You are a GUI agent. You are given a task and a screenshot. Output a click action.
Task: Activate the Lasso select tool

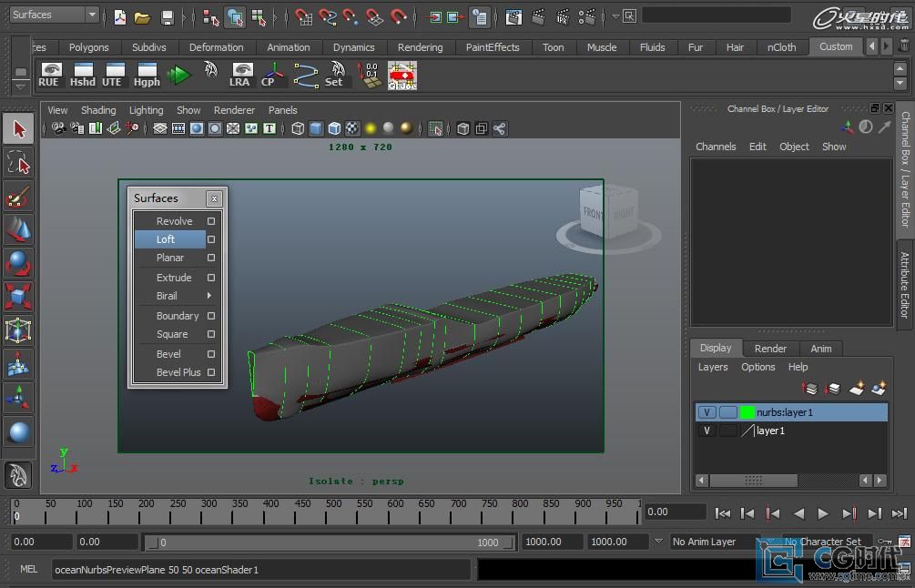coord(19,163)
